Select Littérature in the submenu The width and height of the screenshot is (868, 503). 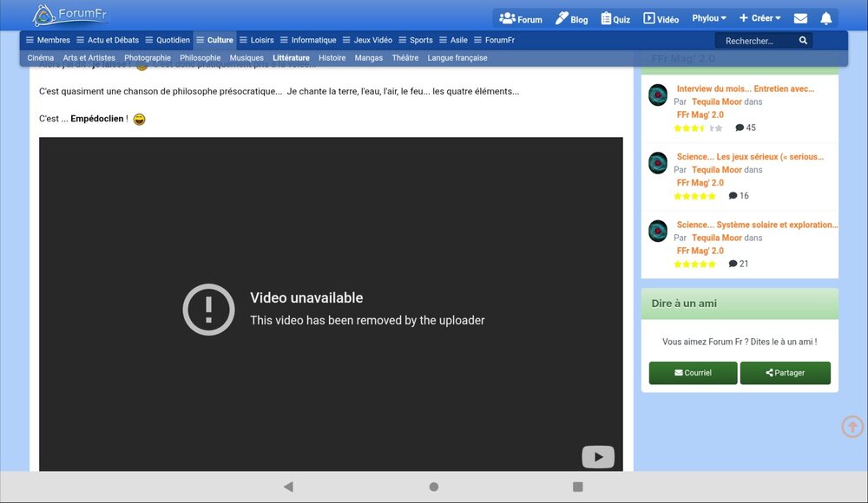tap(291, 57)
